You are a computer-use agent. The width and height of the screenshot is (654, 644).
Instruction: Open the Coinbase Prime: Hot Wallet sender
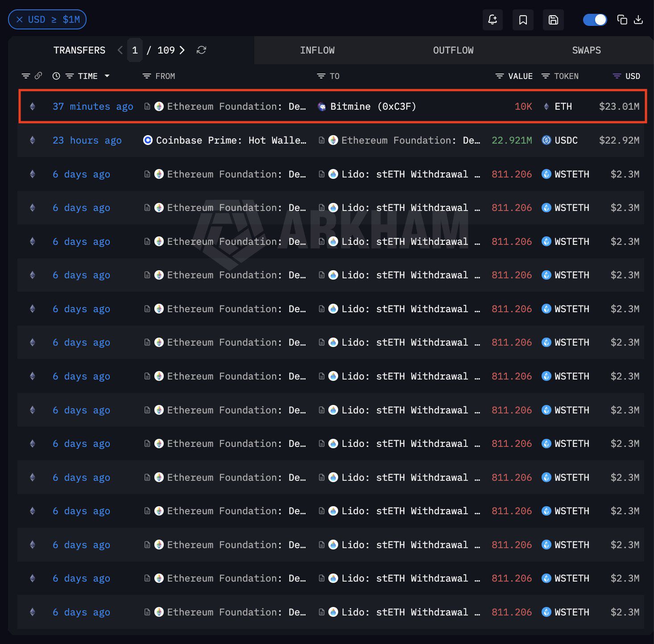[x=231, y=140]
